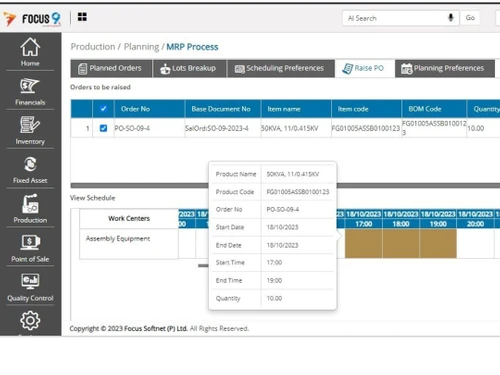Click the brown scheduled block under 19:00

438,243
